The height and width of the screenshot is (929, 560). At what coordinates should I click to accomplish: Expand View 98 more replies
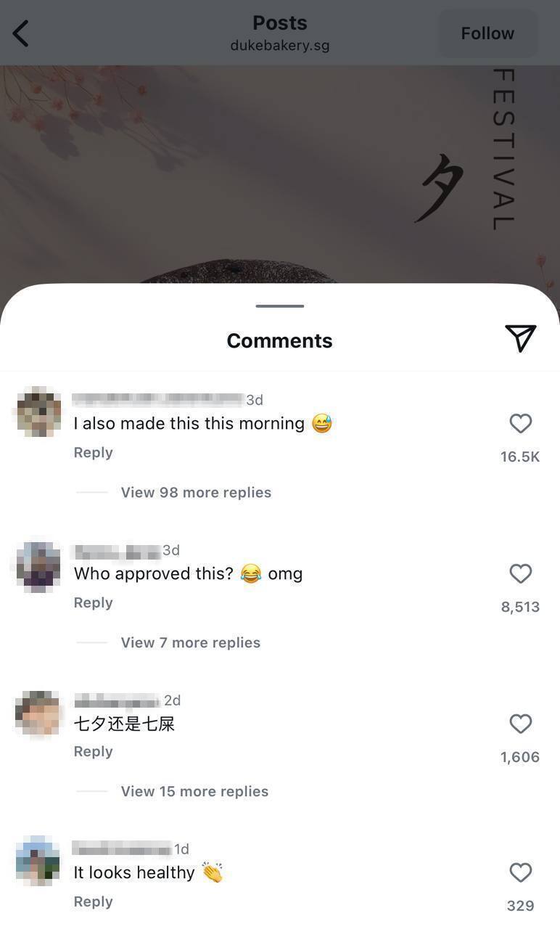[x=196, y=492]
